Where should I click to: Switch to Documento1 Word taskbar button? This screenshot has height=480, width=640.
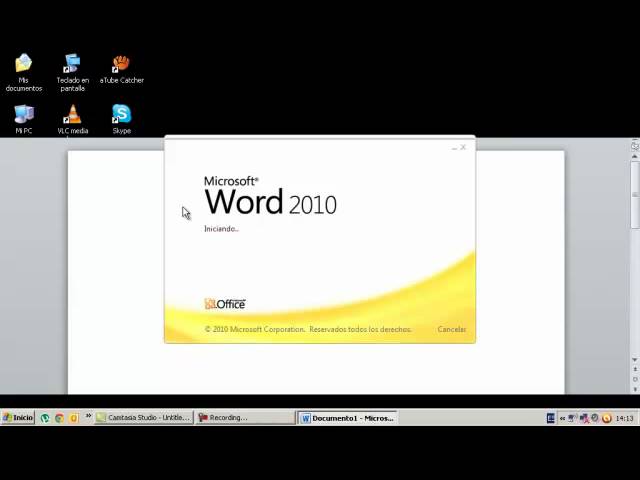click(x=347, y=418)
